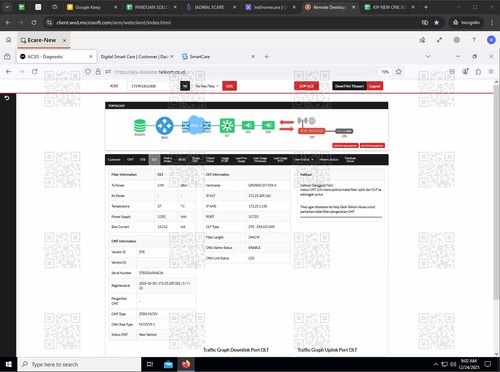Switch to the STB tab
The height and width of the screenshot is (372, 500).
click(142, 160)
